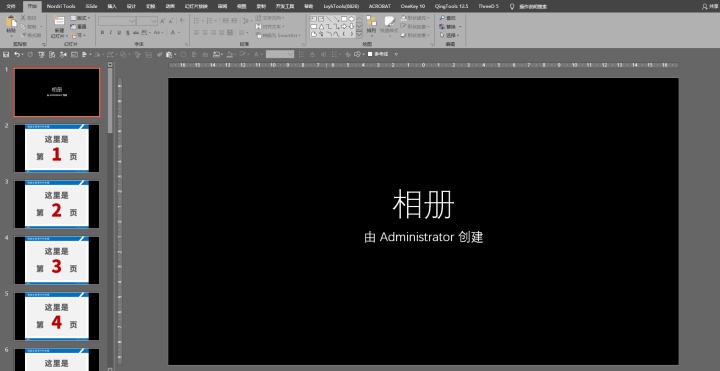Viewport: 720px width, 371px height.
Task: Click the Replace (替换) button
Action: pyautogui.click(x=450, y=27)
